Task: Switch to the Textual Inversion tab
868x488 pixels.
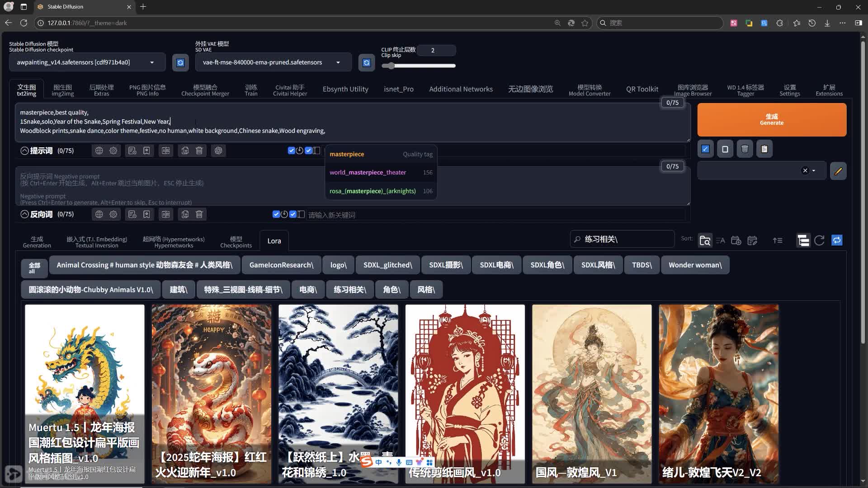Action: click(x=97, y=242)
